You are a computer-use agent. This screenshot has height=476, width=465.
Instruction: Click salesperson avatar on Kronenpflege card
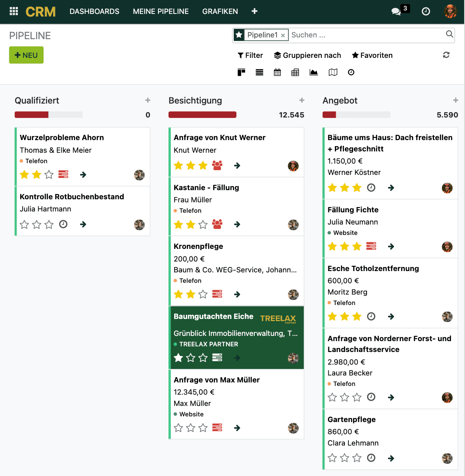[x=293, y=295]
